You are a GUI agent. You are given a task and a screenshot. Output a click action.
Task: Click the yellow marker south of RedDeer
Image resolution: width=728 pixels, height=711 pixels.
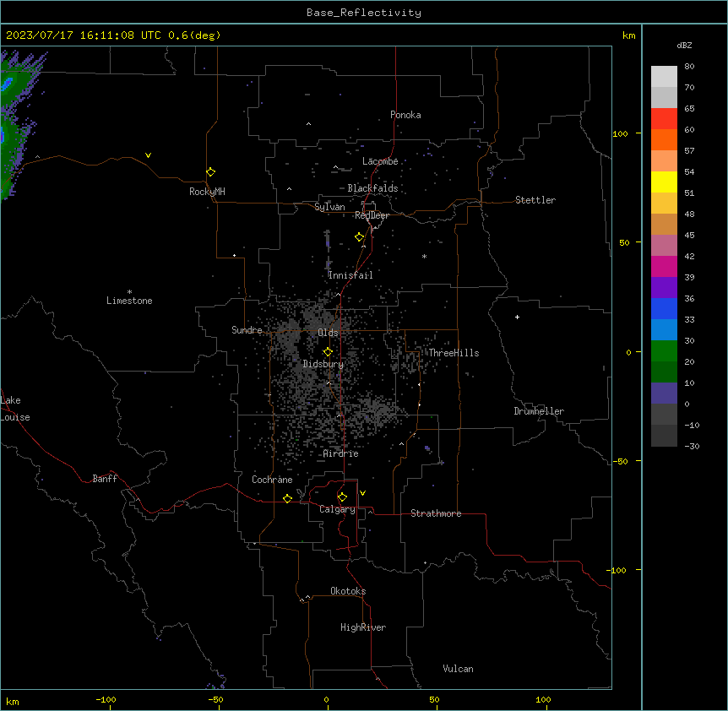pos(360,237)
